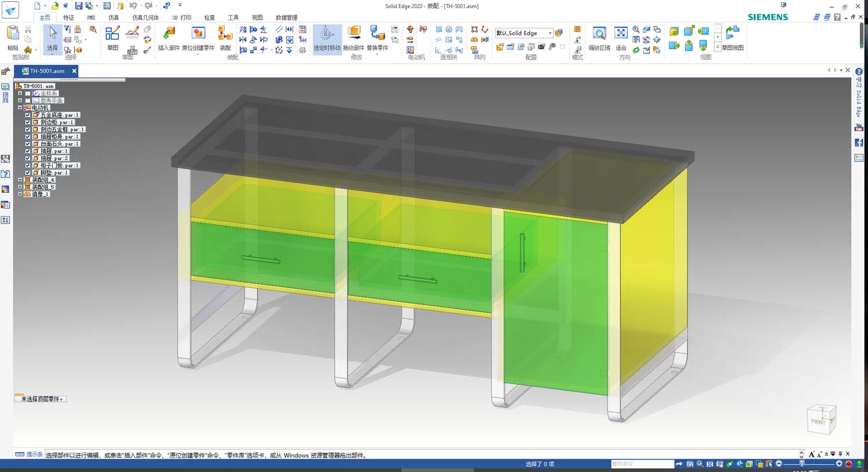Viewport: 868px width, 472px height.
Task: Uncheck the 抽屉柜身.par:1 checkbox
Action: [x=28, y=137]
